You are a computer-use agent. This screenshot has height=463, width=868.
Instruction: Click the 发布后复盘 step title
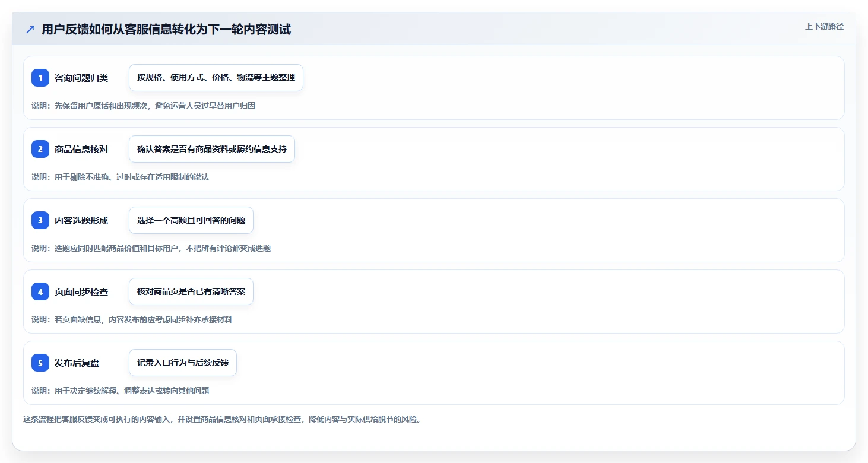77,363
